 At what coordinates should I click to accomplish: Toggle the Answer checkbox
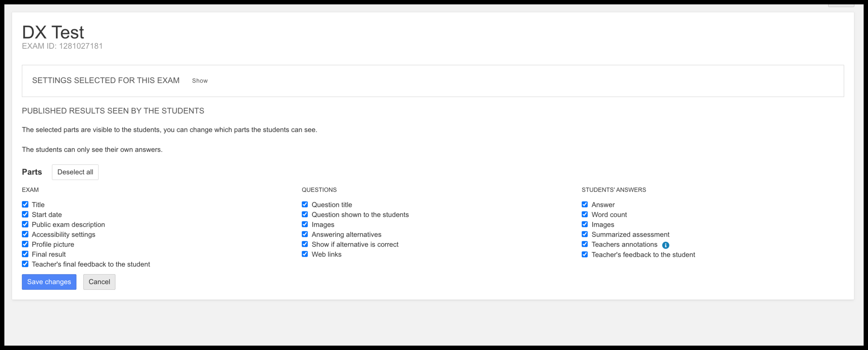(585, 204)
